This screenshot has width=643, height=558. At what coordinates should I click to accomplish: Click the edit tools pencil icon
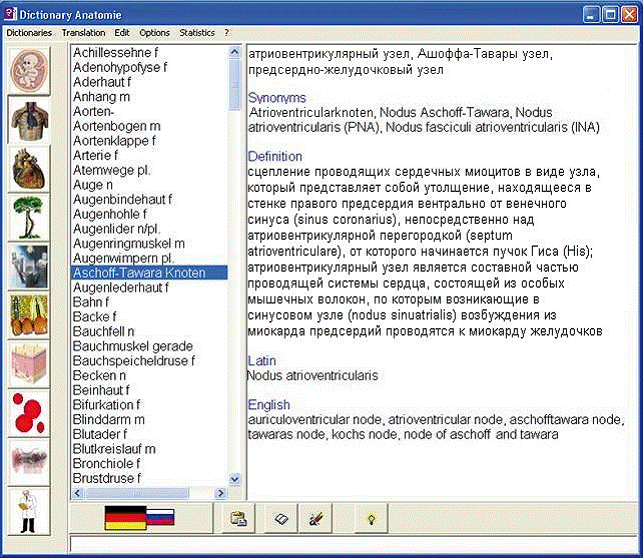pyautogui.click(x=315, y=519)
